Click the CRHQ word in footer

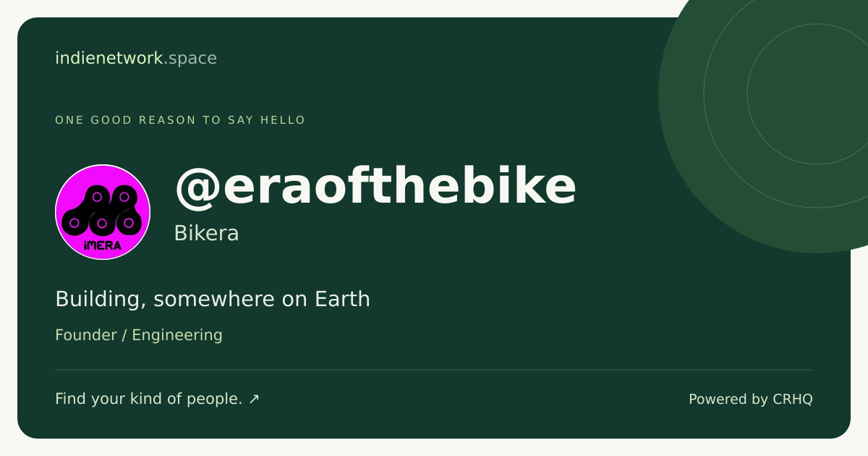pyautogui.click(x=793, y=399)
